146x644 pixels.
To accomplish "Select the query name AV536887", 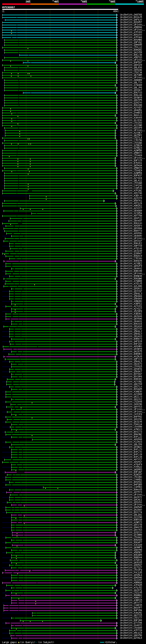I will click(8, 7).
